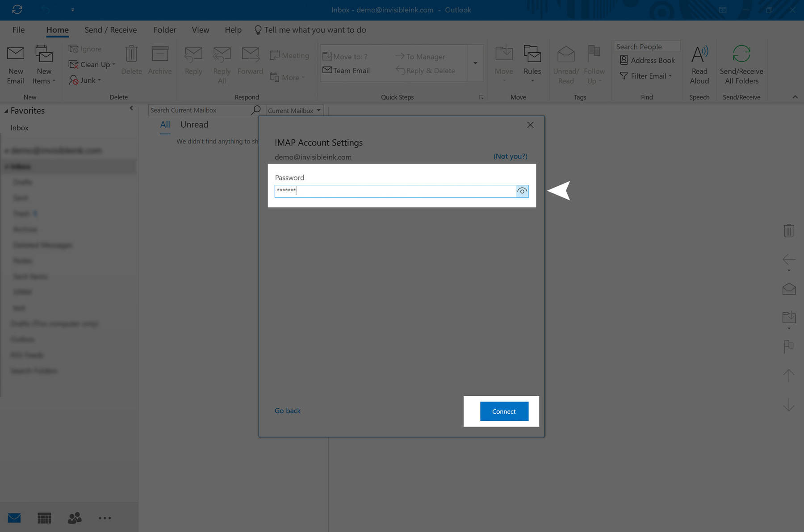804x532 pixels.
Task: Open the Rules dropdown button
Action: pyautogui.click(x=532, y=65)
